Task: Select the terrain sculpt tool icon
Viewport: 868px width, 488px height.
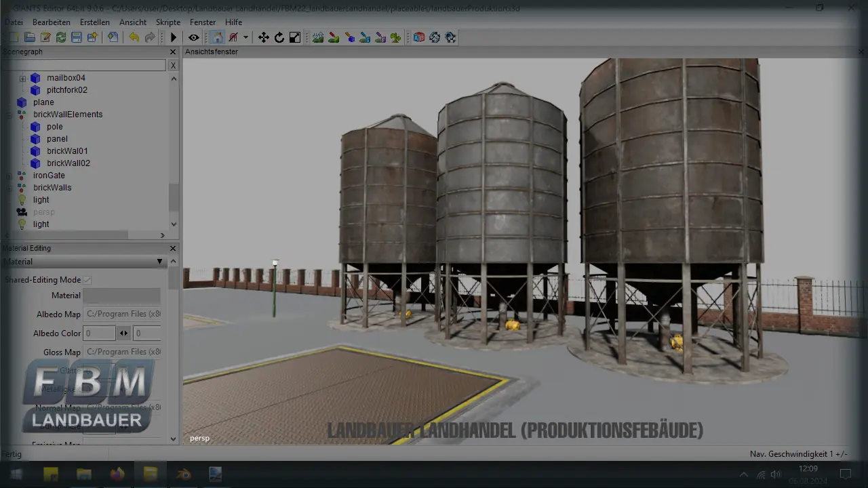Action: click(317, 37)
